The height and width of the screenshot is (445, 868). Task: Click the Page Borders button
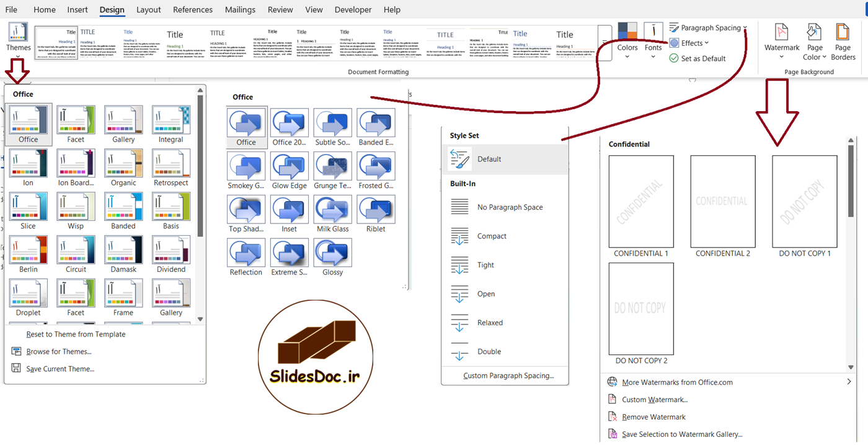(843, 42)
